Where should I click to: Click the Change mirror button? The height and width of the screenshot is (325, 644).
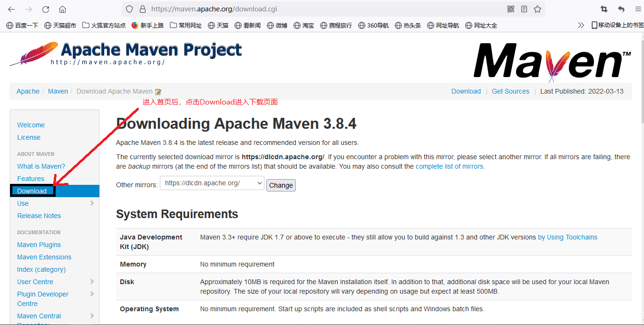[281, 185]
